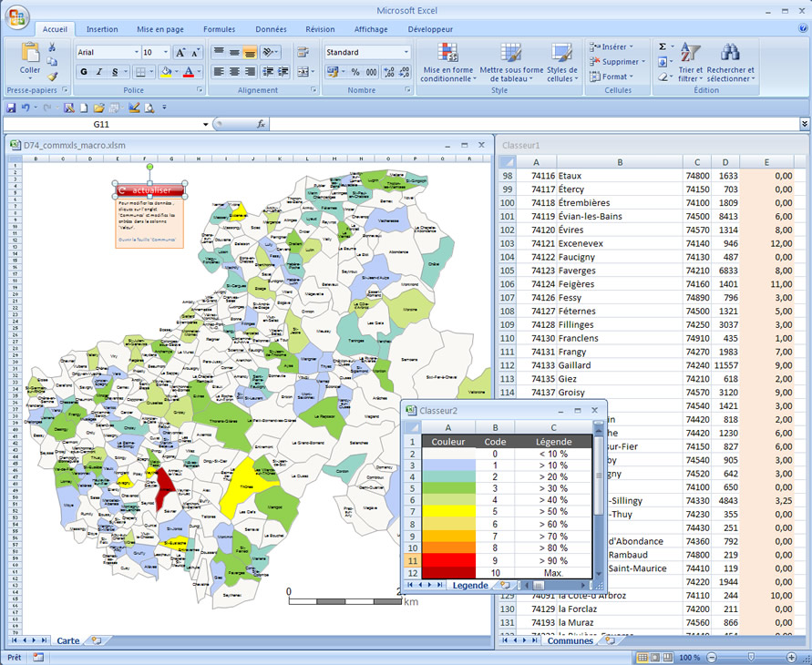
Task: Click the record macro status bar icon
Action: pos(38,657)
